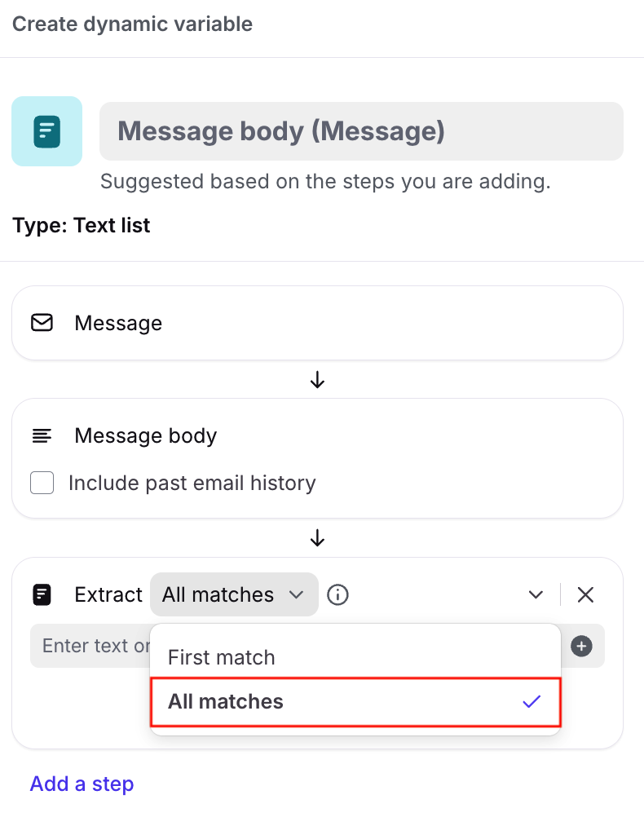The height and width of the screenshot is (817, 644).
Task: Click the envelope icon in Message step
Action: click(x=42, y=323)
